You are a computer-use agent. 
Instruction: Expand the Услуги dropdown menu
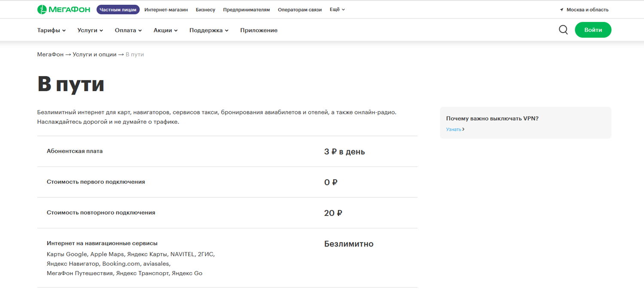pos(90,30)
